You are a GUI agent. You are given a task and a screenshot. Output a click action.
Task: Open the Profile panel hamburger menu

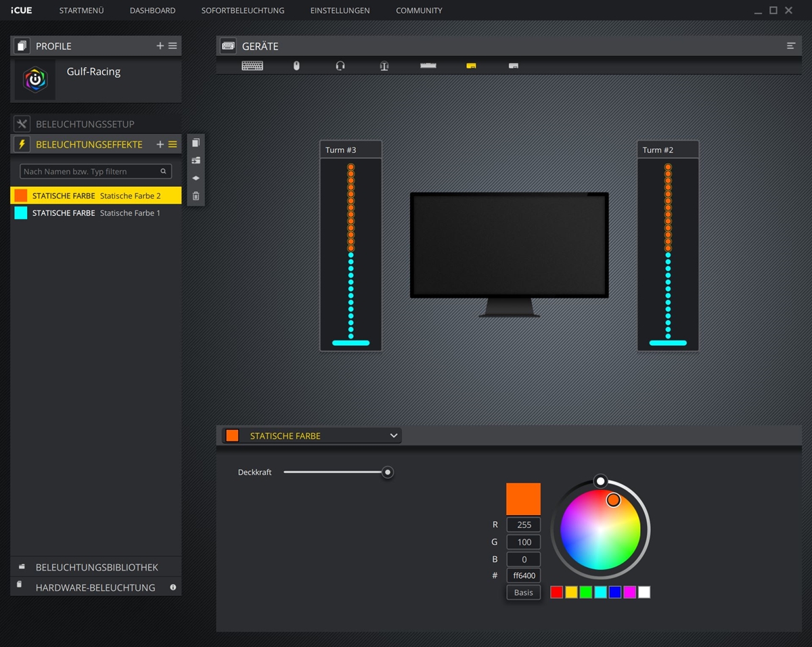point(173,46)
